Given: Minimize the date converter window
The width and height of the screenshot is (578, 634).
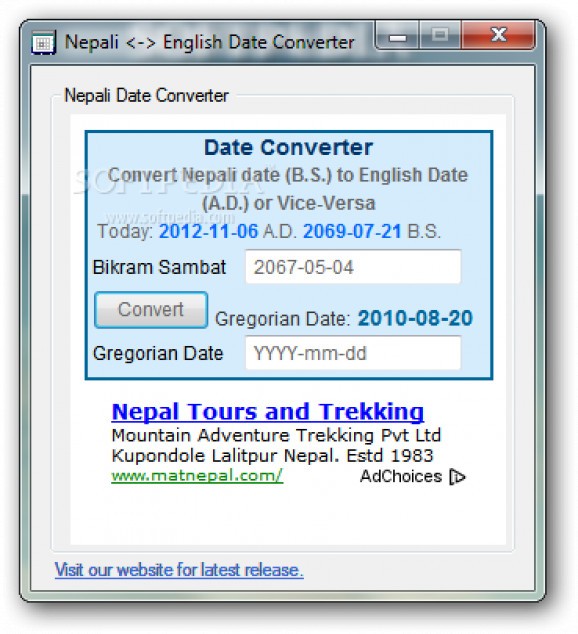Looking at the screenshot, I should pyautogui.click(x=398, y=36).
